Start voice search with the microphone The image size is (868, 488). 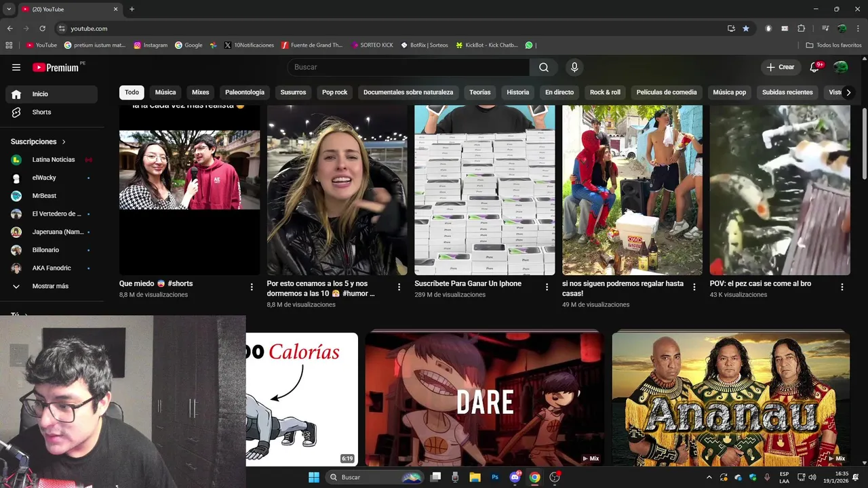[574, 67]
